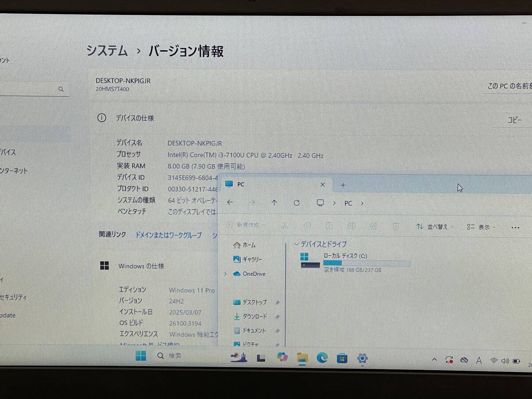This screenshot has height=399, width=532.
Task: Collapse the デバイスの仕様 section header
Action: [310, 118]
